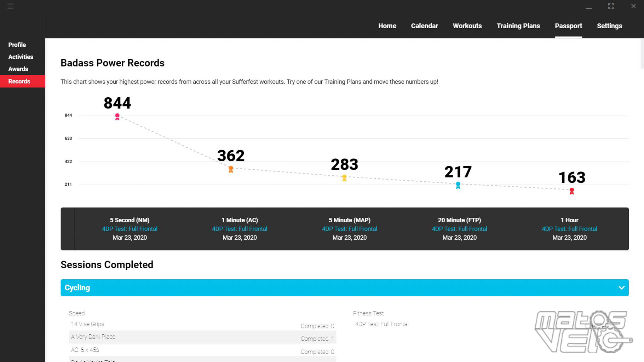Screen dimensions: 644x362
Task: Select Records in the sidebar
Action: tap(23, 81)
